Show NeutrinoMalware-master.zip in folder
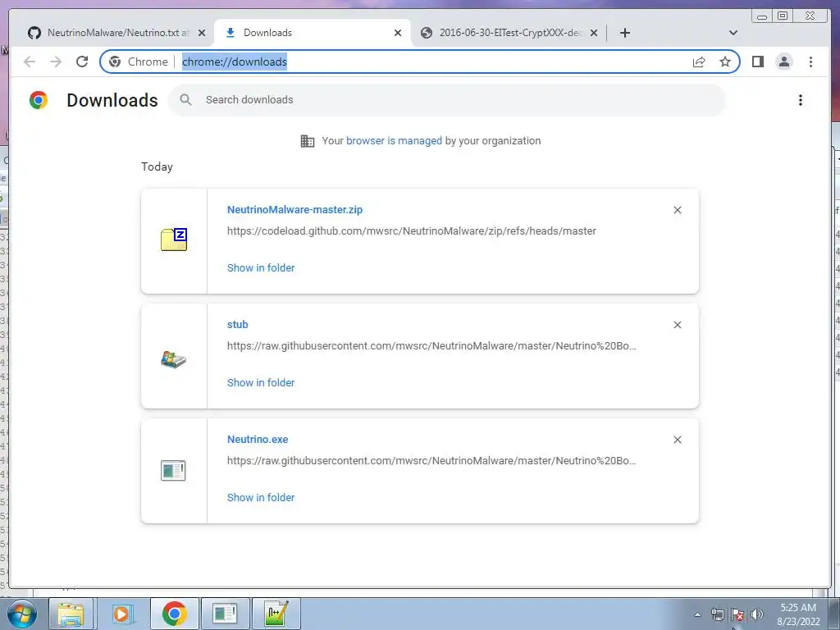840x630 pixels. pos(261,268)
